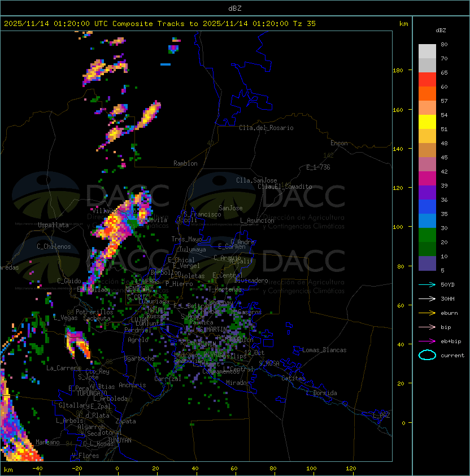470x476 pixels.
Task: Click the white 30HM track arrow icon
Action: coord(427,298)
